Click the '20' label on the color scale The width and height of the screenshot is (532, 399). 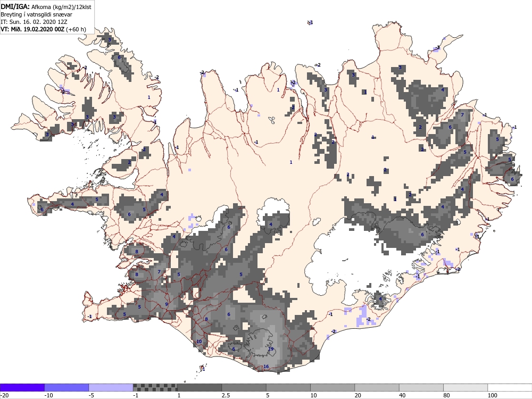pyautogui.click(x=358, y=395)
